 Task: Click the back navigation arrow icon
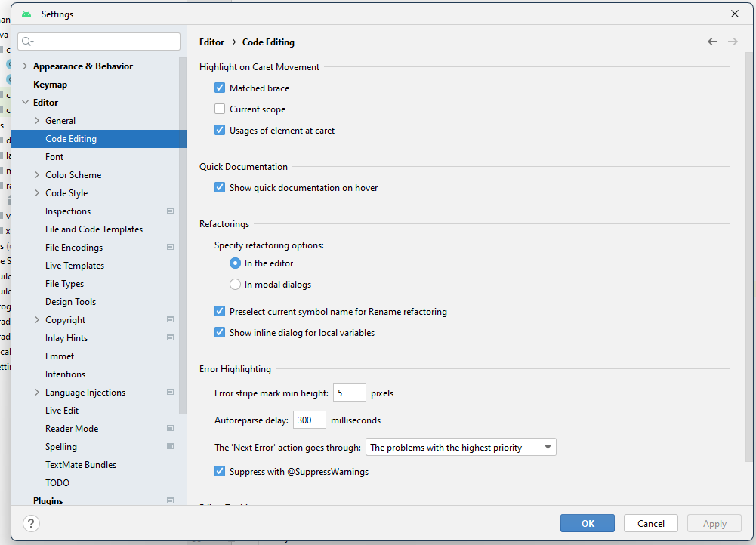[712, 42]
